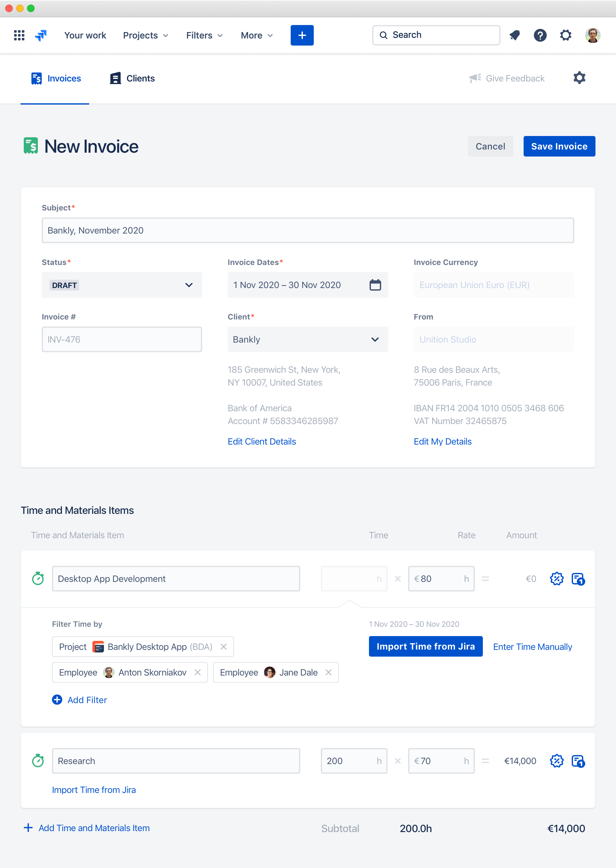Click the Jira logo icon
This screenshot has height=868, width=616.
click(x=41, y=35)
